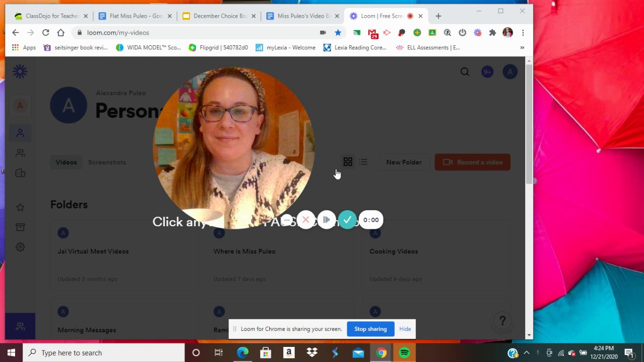
Task: Click Record a video button
Action: point(472,162)
